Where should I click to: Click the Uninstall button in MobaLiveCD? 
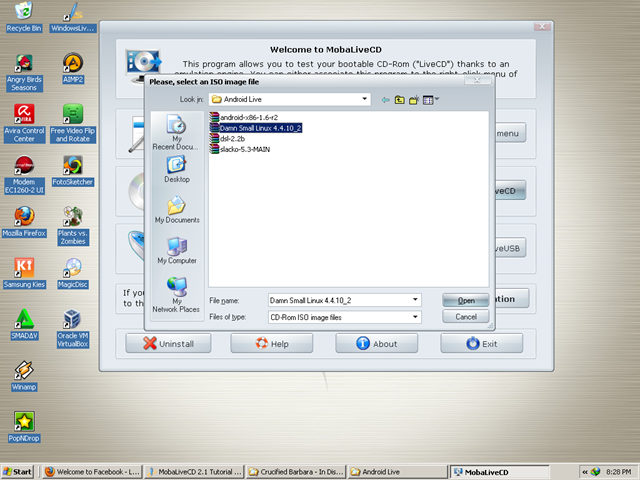pos(168,343)
